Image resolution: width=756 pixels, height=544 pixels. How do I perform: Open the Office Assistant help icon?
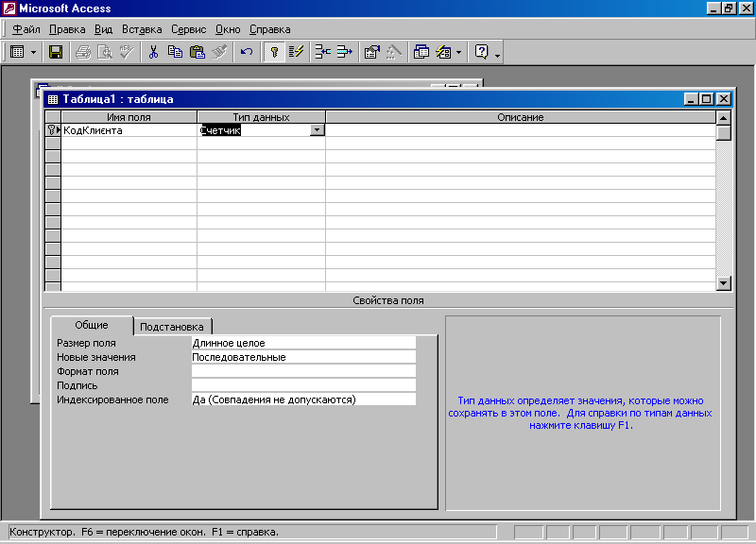(x=481, y=52)
